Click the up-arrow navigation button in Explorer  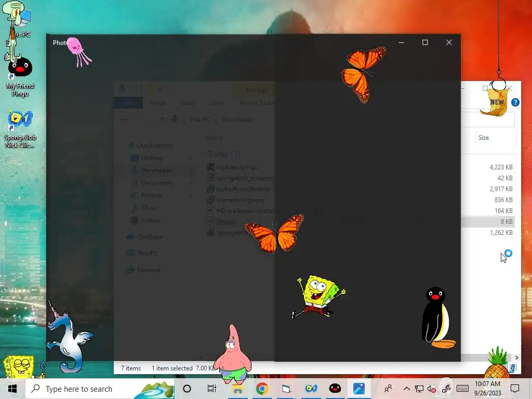coord(162,119)
